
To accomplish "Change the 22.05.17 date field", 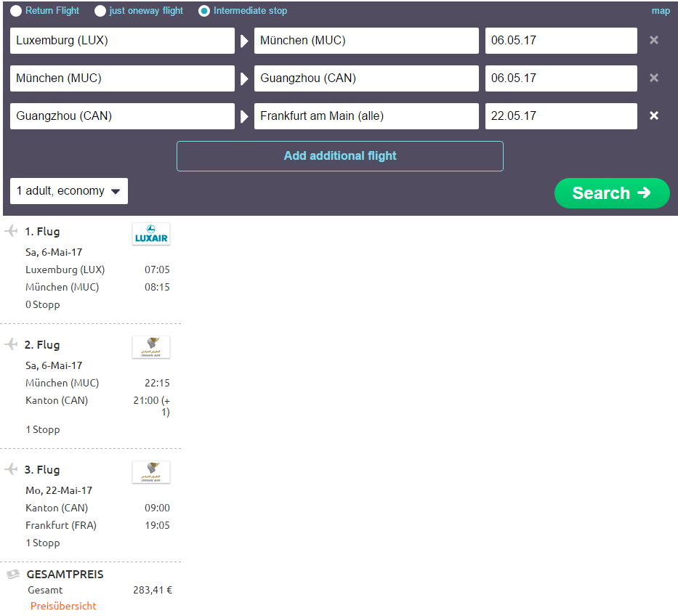I will point(561,115).
